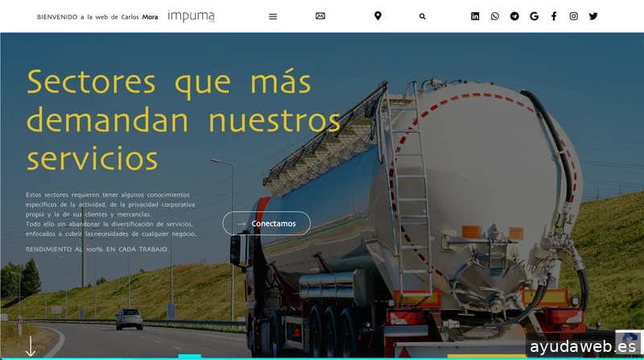Viewport: 644px width, 360px height.
Task: Click the Telegram icon
Action: (x=514, y=16)
